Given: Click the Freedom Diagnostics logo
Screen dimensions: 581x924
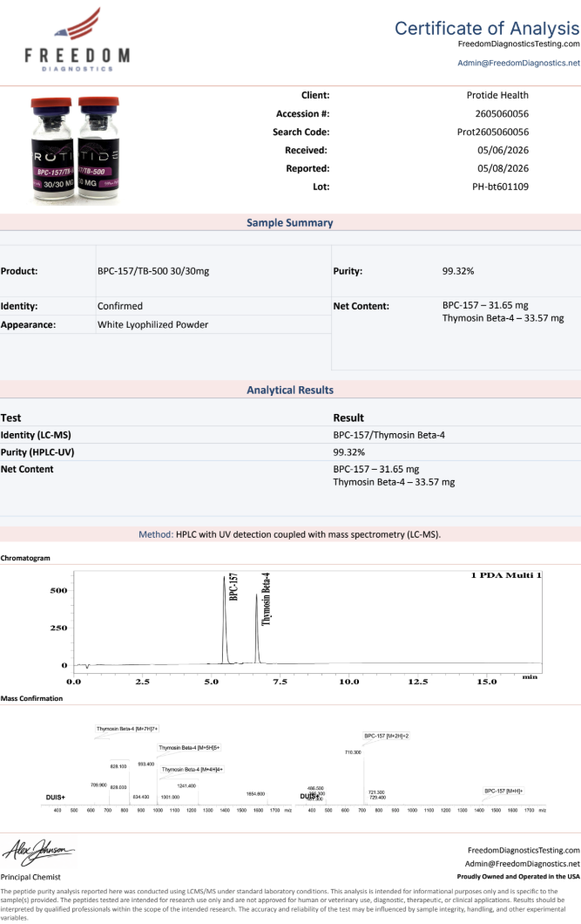Looking at the screenshot, I should tap(78, 40).
